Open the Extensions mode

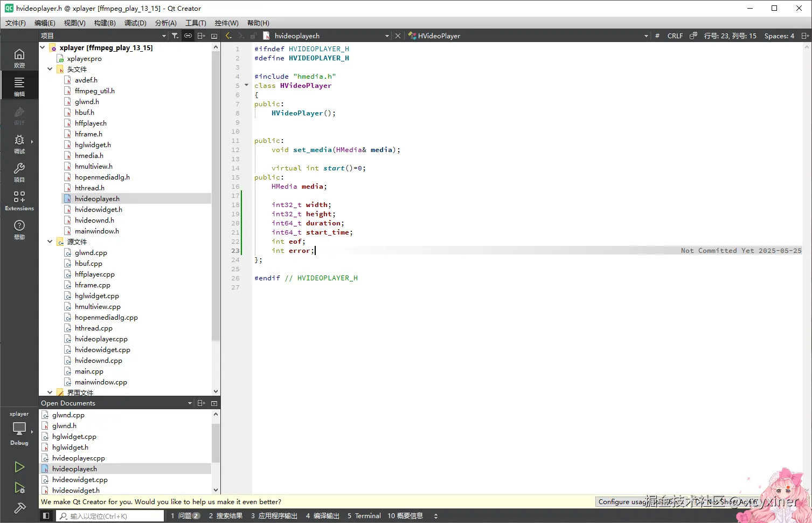tap(19, 201)
